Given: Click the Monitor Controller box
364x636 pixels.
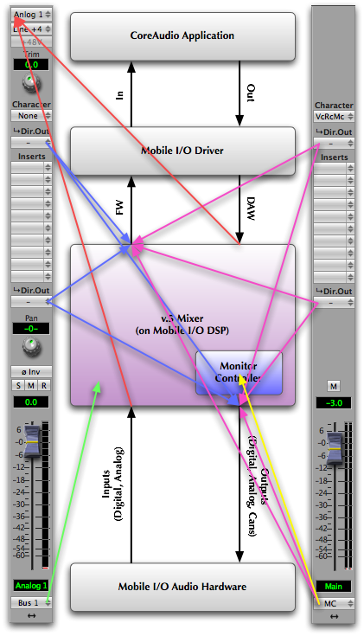Looking at the screenshot, I should tap(239, 372).
